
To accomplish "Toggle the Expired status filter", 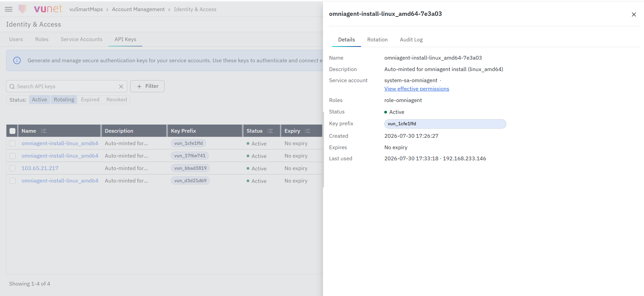I will tap(90, 100).
